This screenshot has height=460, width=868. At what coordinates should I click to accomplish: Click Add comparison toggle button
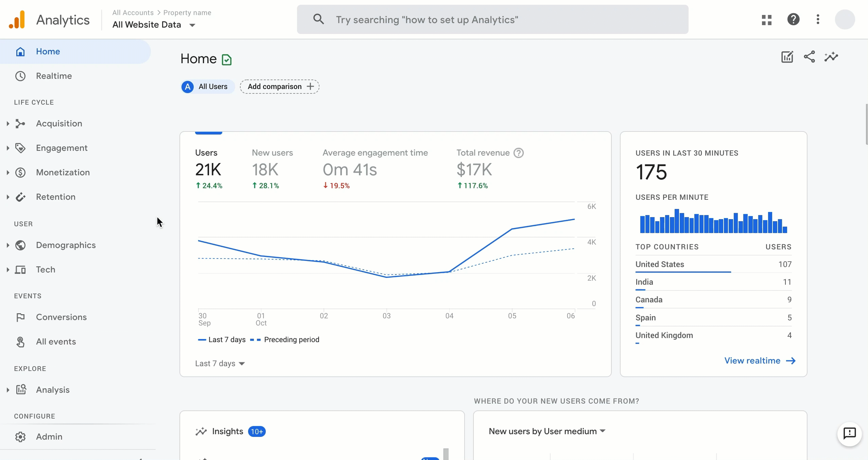click(280, 86)
